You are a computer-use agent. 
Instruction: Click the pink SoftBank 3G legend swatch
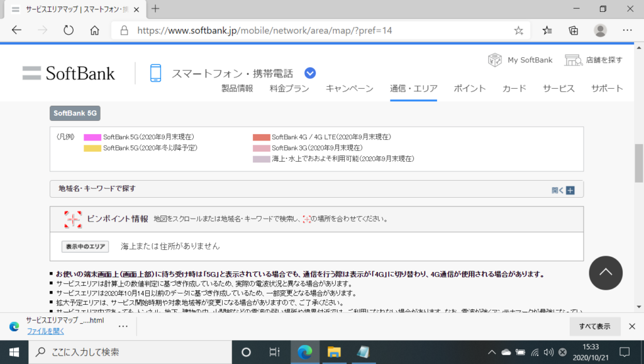pos(261,148)
